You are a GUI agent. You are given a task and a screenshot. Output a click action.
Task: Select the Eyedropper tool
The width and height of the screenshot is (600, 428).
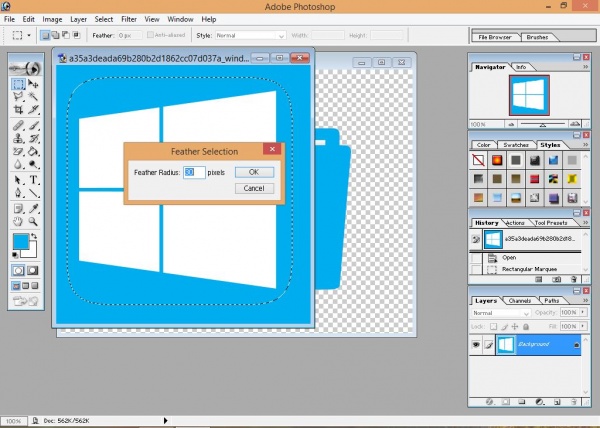tap(33, 208)
